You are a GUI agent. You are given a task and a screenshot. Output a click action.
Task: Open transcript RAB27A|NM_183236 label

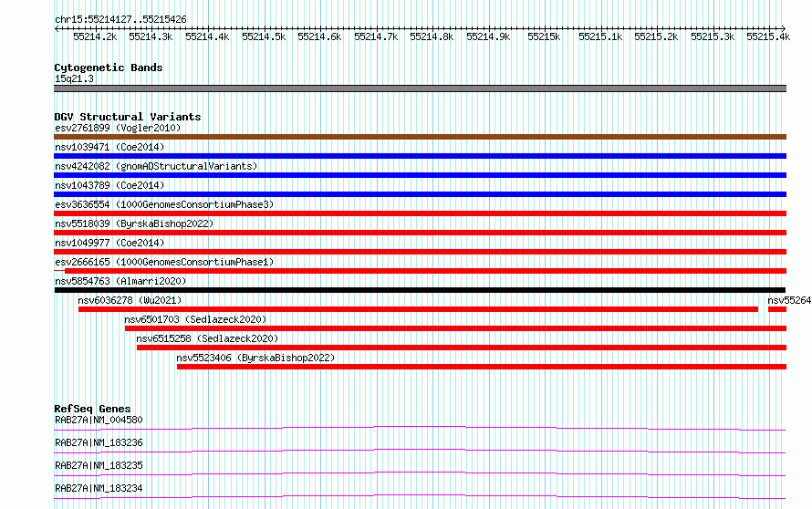pos(99,442)
